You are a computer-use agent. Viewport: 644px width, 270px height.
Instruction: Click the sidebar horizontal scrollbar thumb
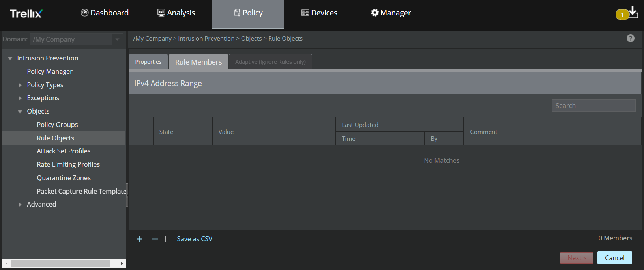tap(60, 263)
